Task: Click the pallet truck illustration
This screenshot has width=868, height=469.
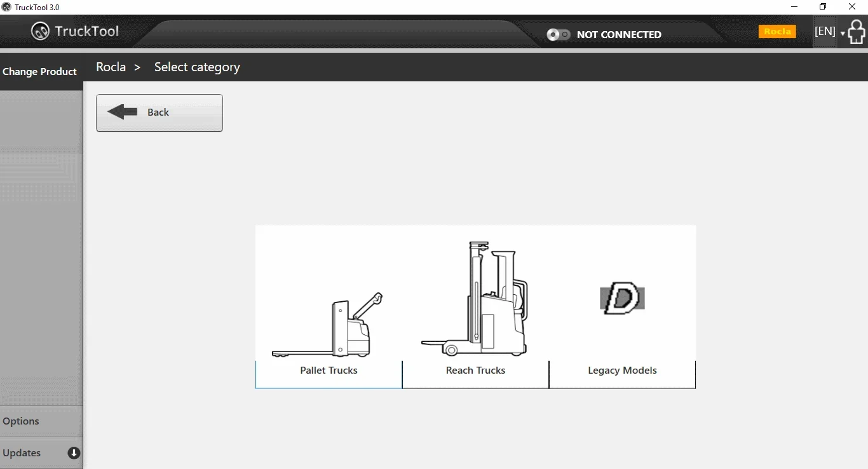Action: 328,325
